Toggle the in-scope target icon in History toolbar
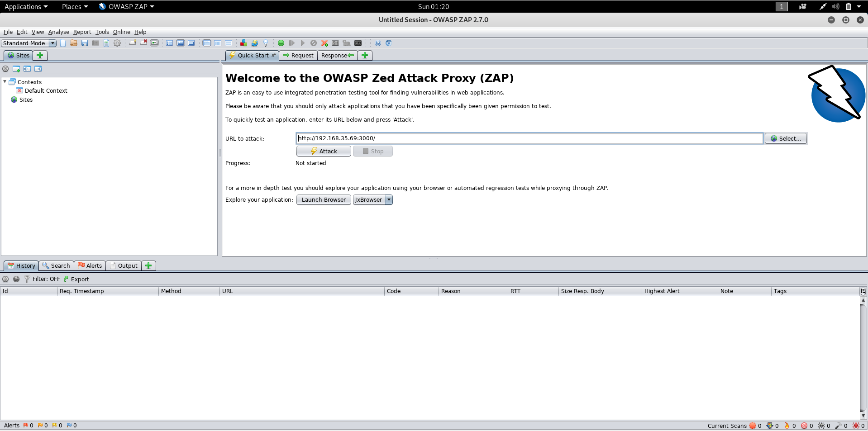The image size is (868, 431). pos(5,279)
